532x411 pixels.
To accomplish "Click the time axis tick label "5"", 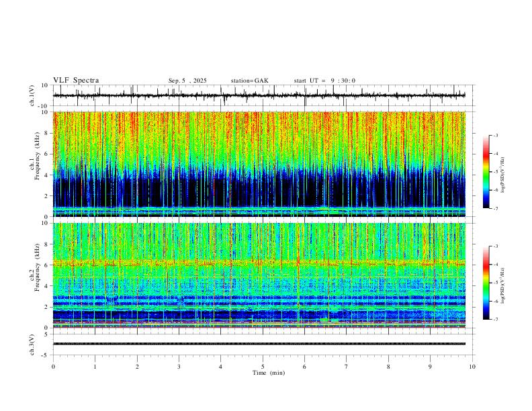I will (263, 367).
